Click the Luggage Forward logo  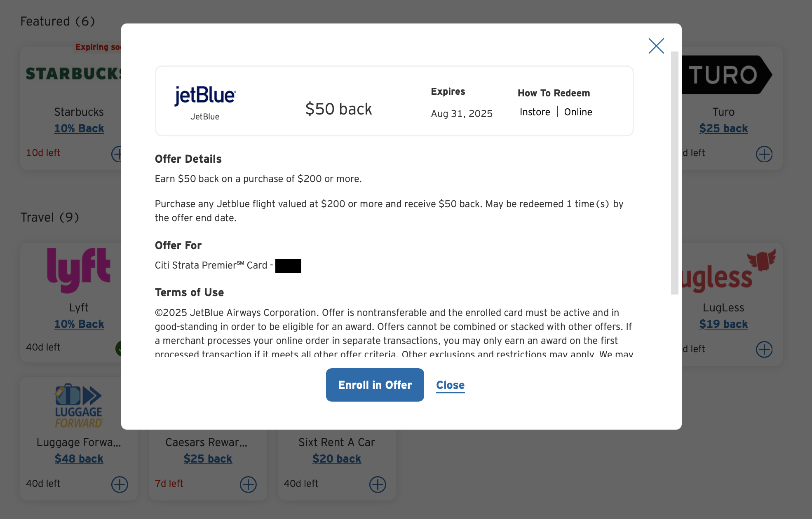tap(79, 406)
